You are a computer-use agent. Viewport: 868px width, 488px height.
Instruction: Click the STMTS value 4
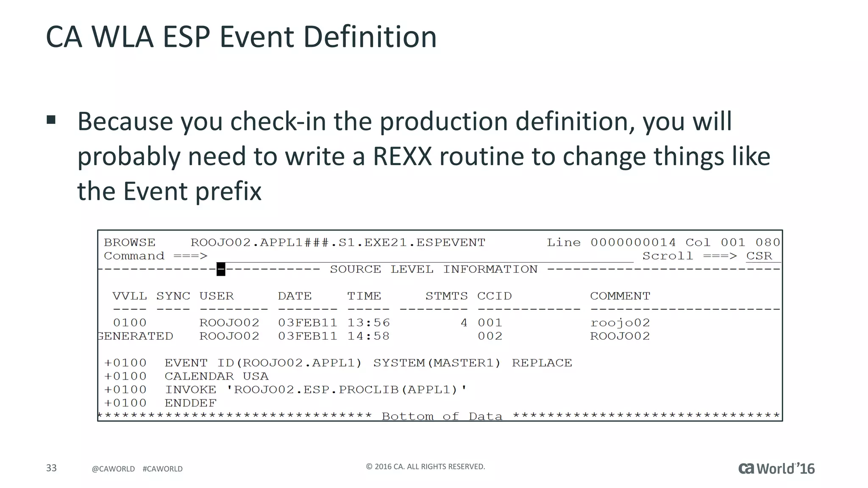(464, 323)
